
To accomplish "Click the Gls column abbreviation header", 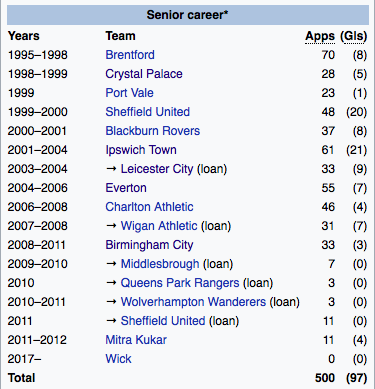I will [354, 36].
